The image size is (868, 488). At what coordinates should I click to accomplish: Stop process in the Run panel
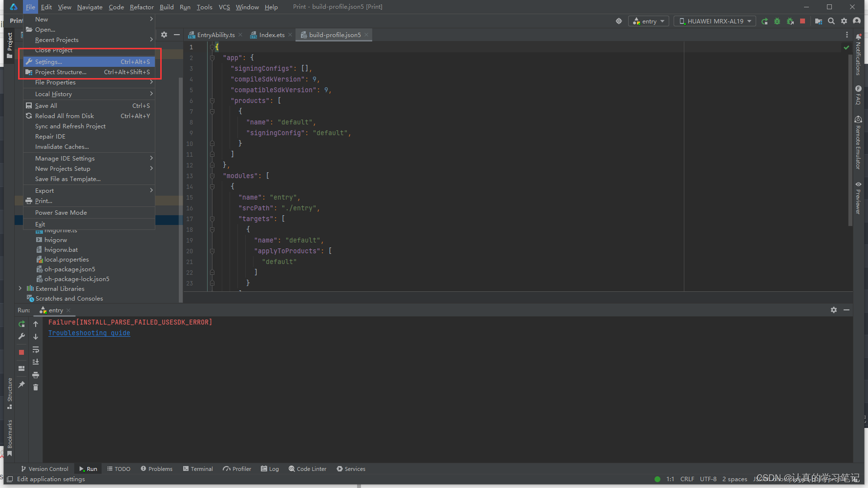pyautogui.click(x=21, y=352)
